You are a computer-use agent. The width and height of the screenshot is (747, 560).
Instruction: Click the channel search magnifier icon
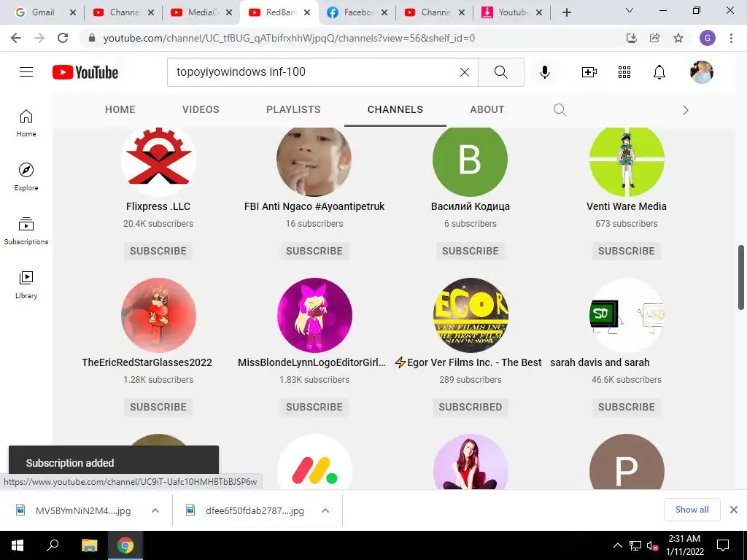[x=560, y=110]
